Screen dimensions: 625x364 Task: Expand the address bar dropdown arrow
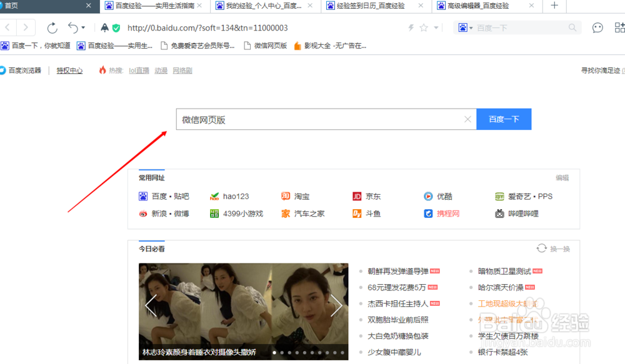pos(436,28)
